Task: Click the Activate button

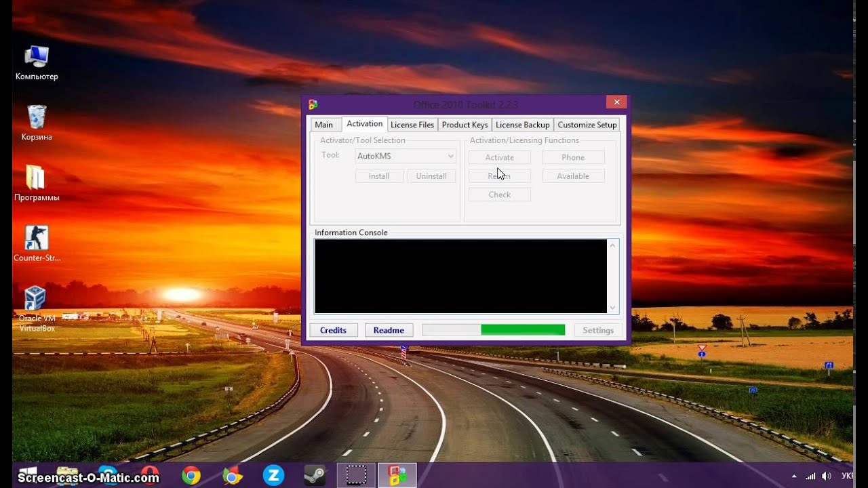Action: (x=500, y=157)
